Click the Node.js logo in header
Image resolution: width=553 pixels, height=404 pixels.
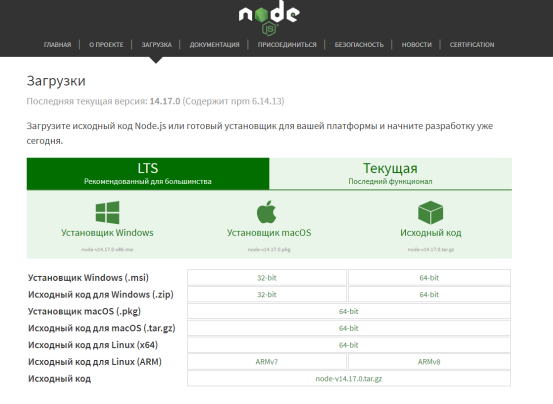[269, 17]
